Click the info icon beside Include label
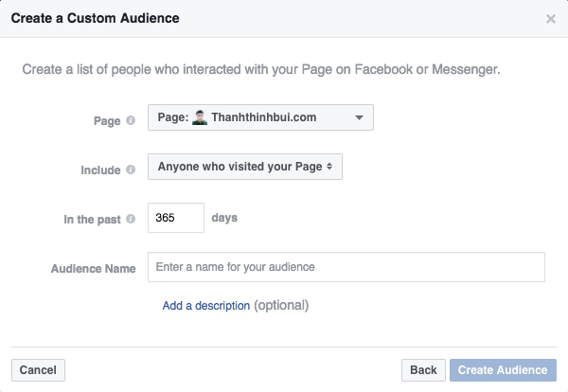568x392 pixels. (x=131, y=169)
